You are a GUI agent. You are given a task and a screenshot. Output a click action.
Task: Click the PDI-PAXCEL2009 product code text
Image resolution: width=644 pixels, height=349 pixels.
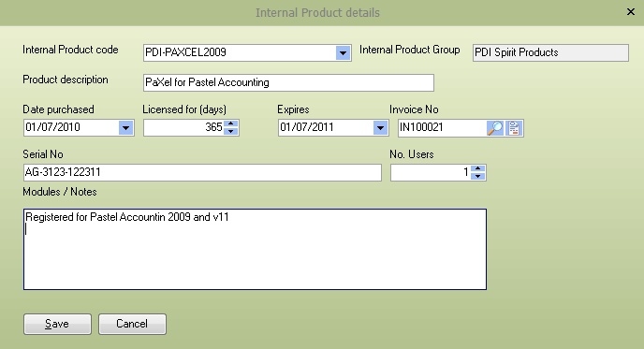coord(185,52)
